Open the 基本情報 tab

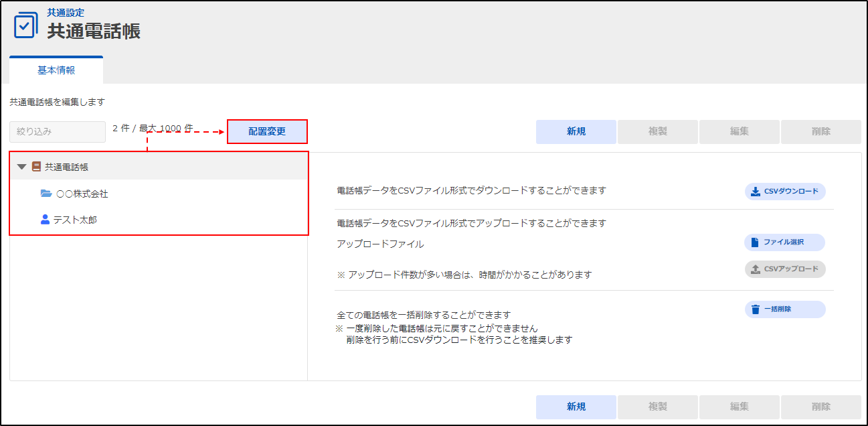coord(56,70)
